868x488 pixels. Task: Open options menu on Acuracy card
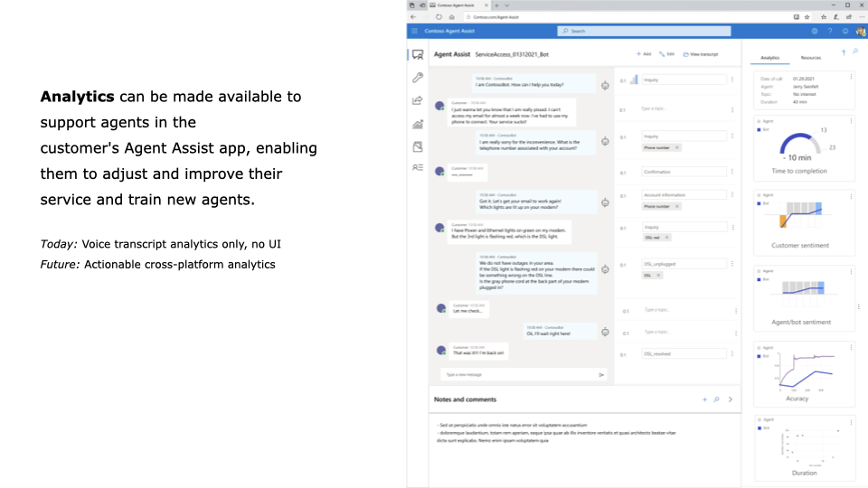tap(851, 347)
